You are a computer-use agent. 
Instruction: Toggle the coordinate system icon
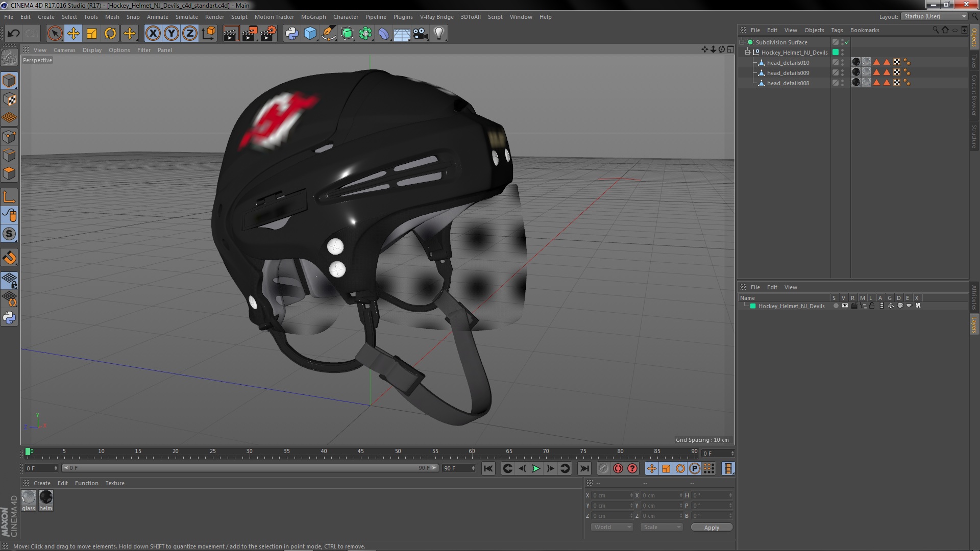pyautogui.click(x=208, y=34)
